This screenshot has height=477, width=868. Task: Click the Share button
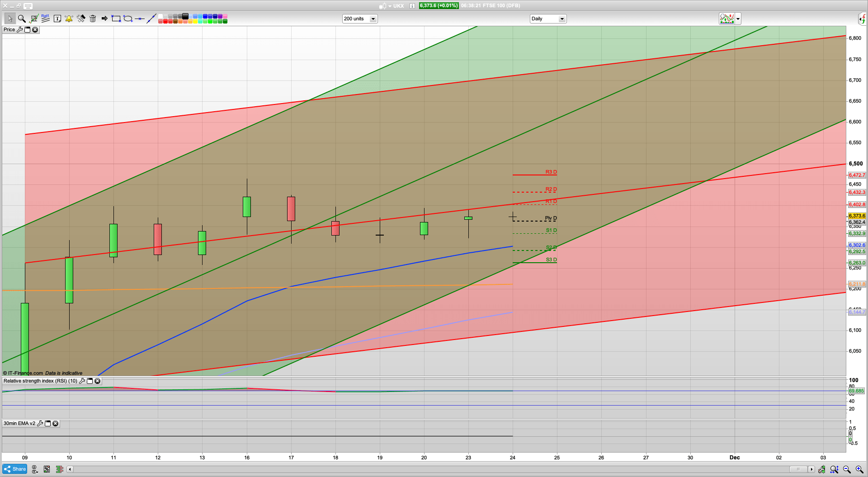point(14,469)
